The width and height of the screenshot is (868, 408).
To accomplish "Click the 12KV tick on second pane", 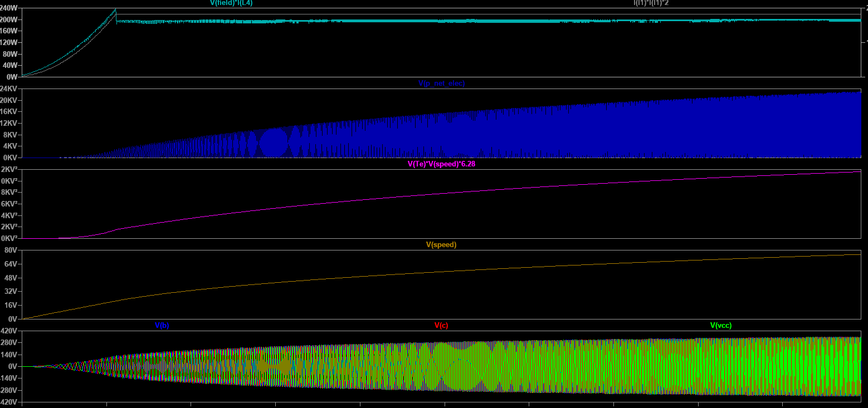I will click(x=9, y=123).
